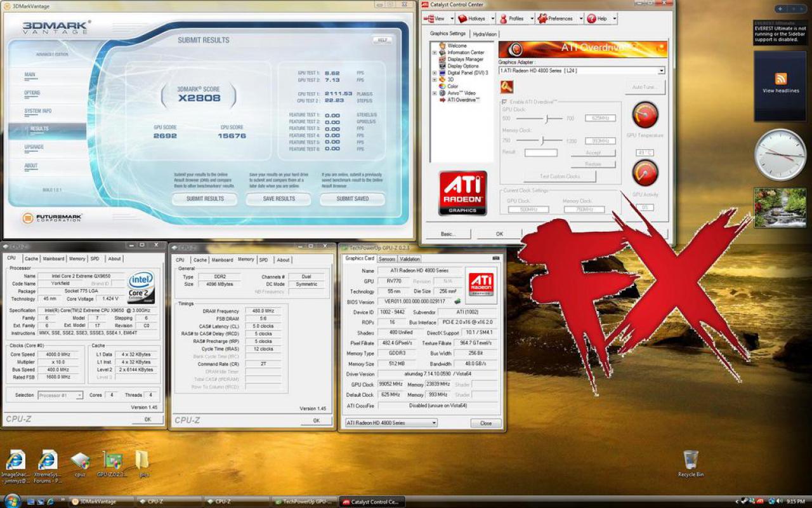Select the GPU-Z desktop icon

pos(112,464)
